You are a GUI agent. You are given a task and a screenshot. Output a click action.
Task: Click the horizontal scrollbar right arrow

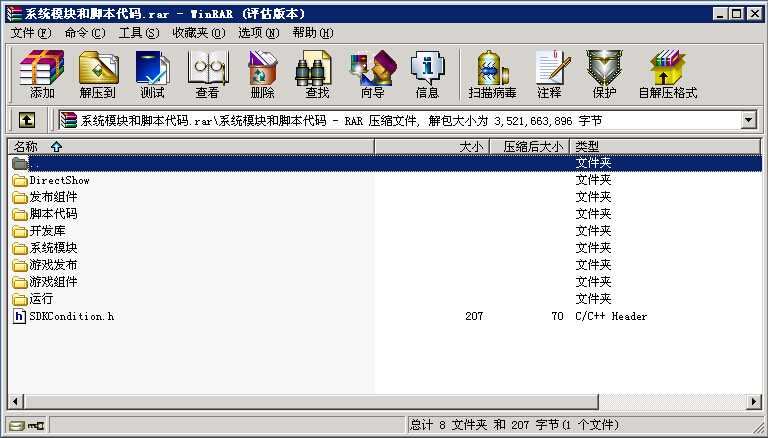pos(753,402)
